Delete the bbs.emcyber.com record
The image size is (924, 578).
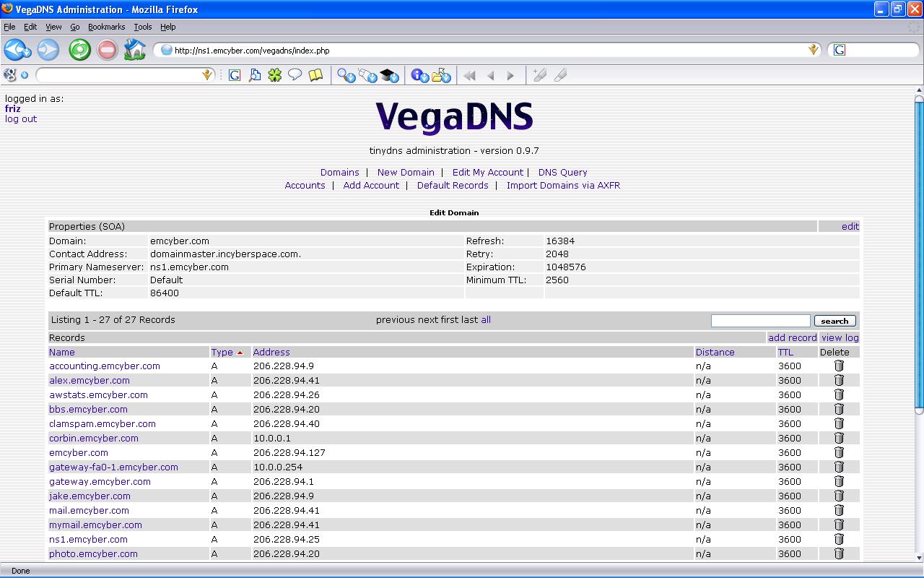(839, 409)
